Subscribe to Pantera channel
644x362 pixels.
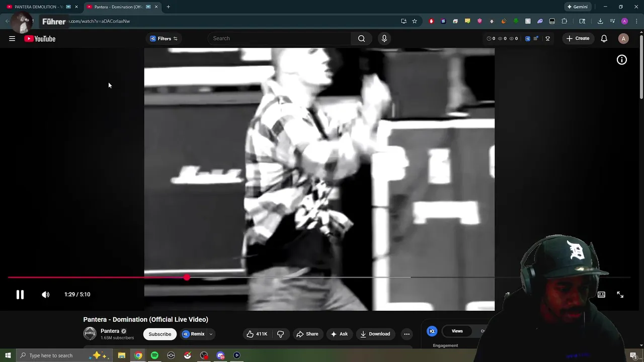pos(160,334)
